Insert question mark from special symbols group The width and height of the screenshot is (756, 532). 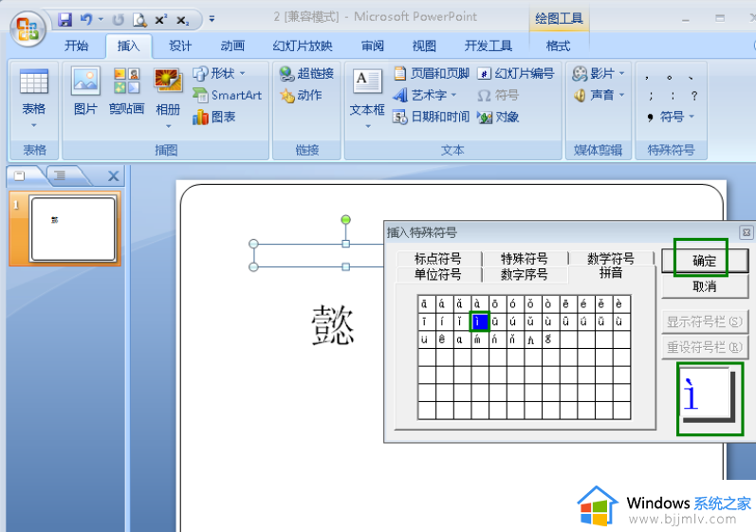(694, 96)
